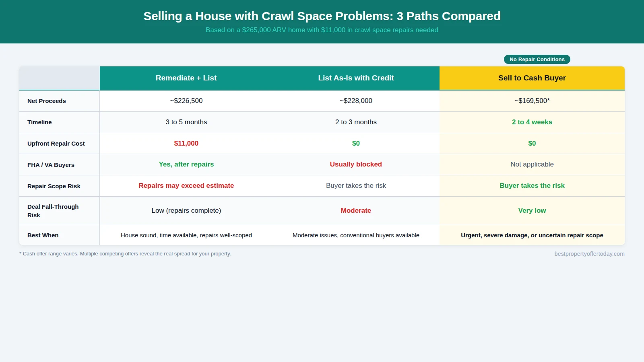Click the "FHA / VA Buyers" row label
The height and width of the screenshot is (362, 644).
(51, 165)
